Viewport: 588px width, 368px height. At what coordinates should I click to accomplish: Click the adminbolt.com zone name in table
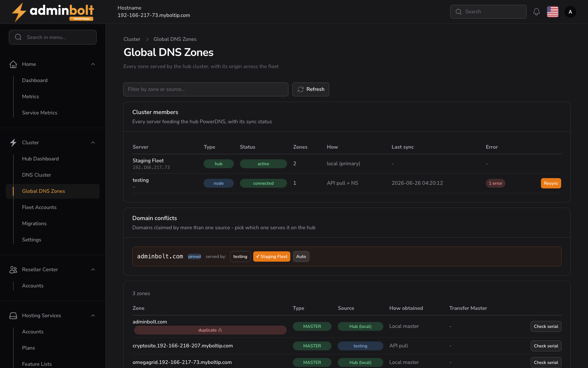(x=150, y=322)
